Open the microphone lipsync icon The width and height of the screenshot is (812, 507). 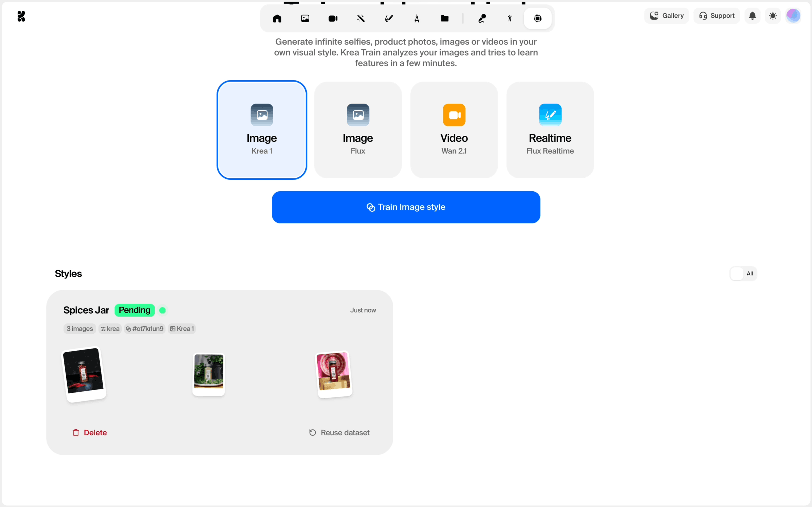pos(482,19)
